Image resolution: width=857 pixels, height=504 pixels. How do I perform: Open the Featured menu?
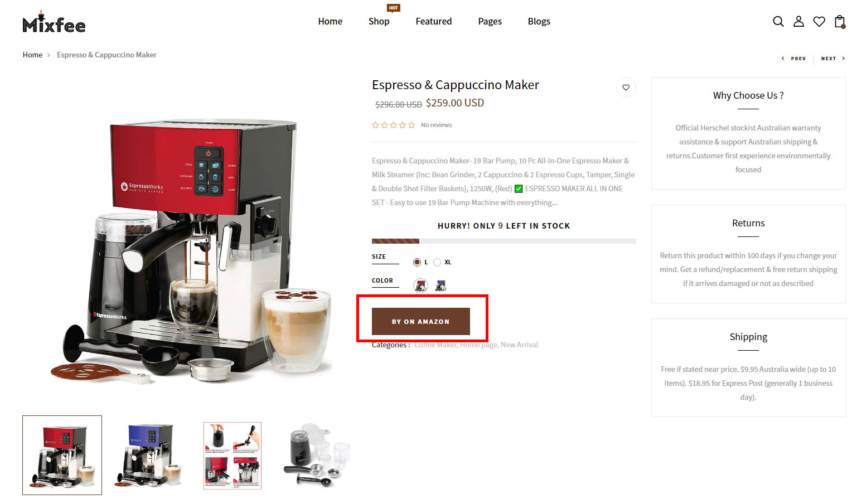pyautogui.click(x=433, y=21)
